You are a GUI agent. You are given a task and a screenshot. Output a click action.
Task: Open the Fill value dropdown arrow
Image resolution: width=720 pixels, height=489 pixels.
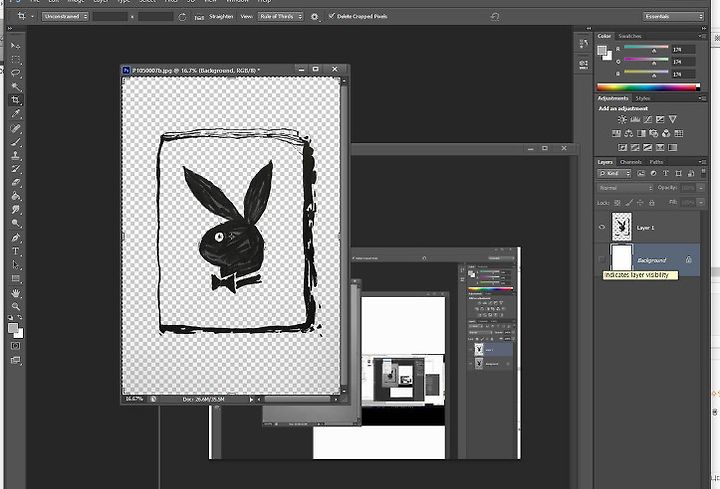pyautogui.click(x=701, y=202)
